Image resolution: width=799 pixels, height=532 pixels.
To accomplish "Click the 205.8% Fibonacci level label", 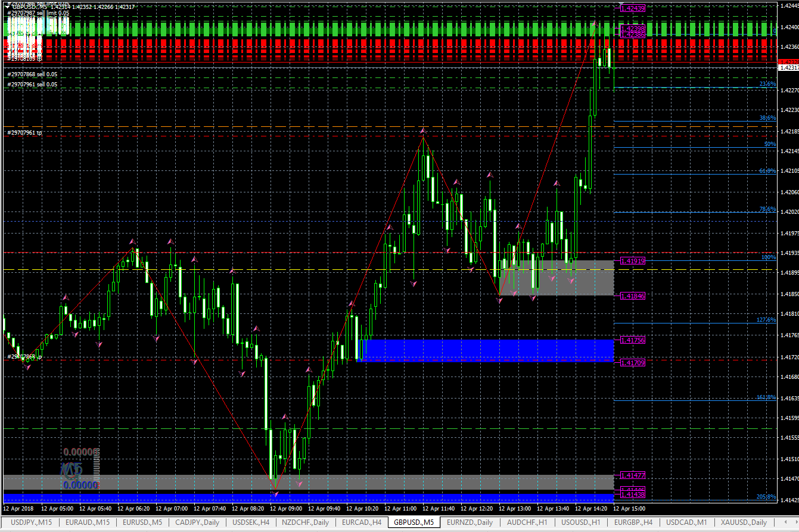I will click(x=766, y=497).
